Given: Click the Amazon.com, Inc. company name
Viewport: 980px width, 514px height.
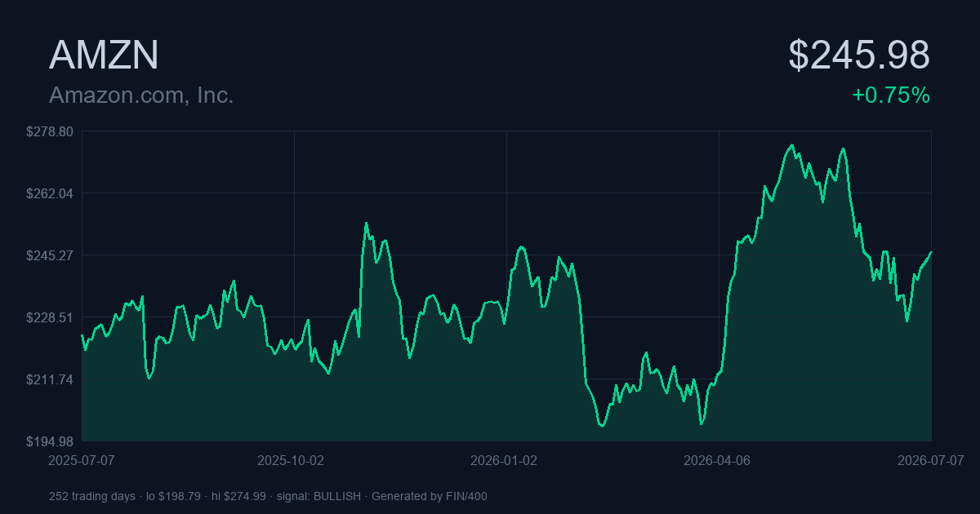Looking at the screenshot, I should pyautogui.click(x=141, y=95).
